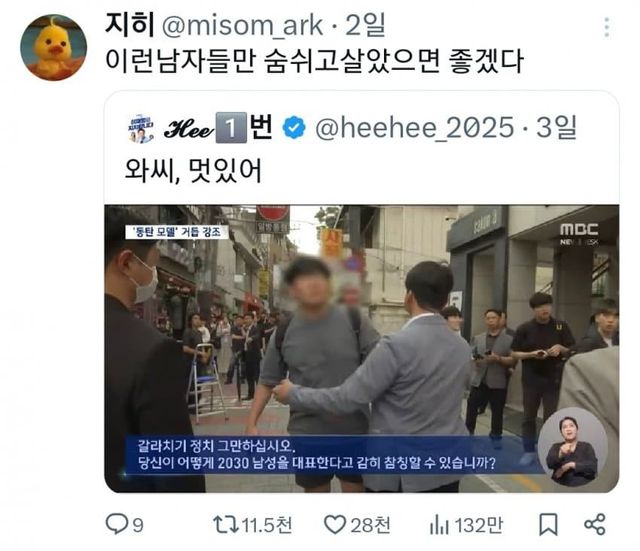Click the 11.5천 retweet count
The image size is (640, 551).
point(267,525)
